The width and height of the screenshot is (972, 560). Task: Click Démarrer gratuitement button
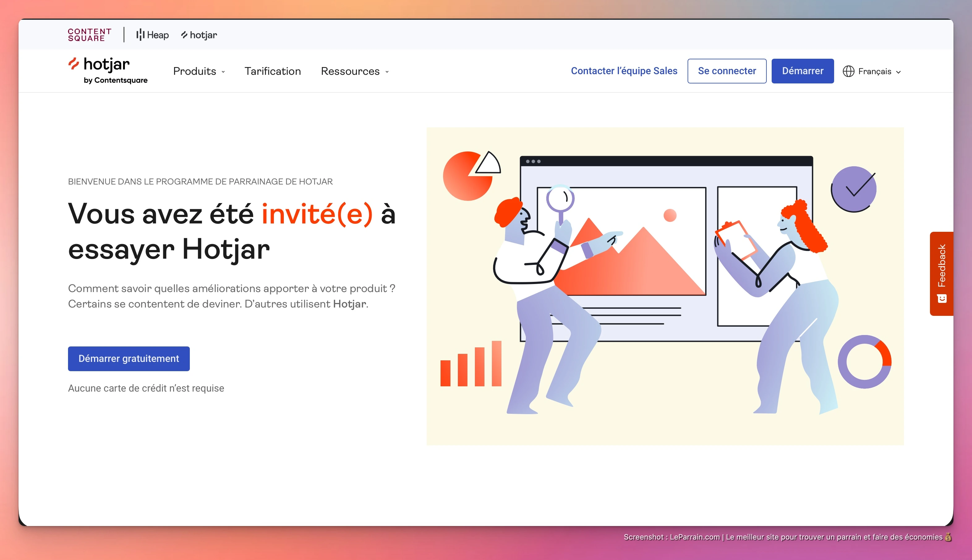click(129, 358)
